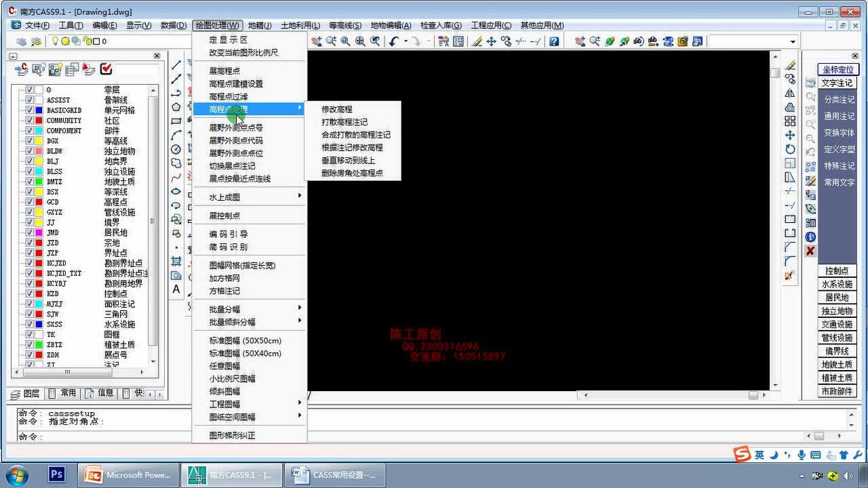Click the undo arrow in the toolbar
Image resolution: width=868 pixels, height=488 pixels.
(394, 41)
